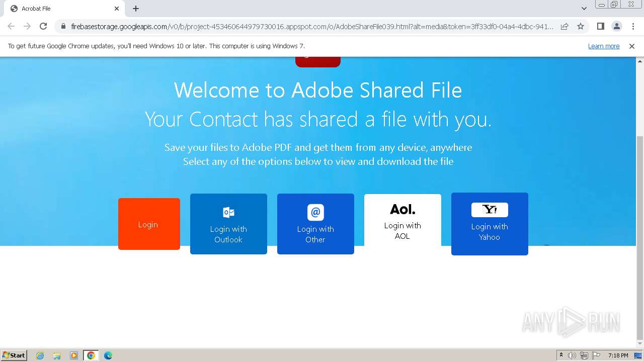Go back to previous page
Viewport: 644px width, 362px height.
point(11,26)
